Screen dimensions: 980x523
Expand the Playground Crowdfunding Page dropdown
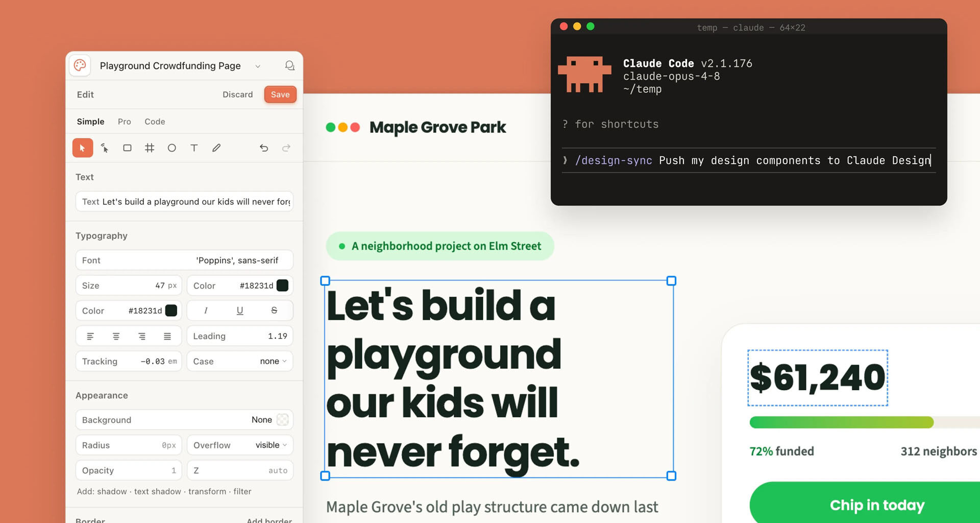pyautogui.click(x=258, y=66)
